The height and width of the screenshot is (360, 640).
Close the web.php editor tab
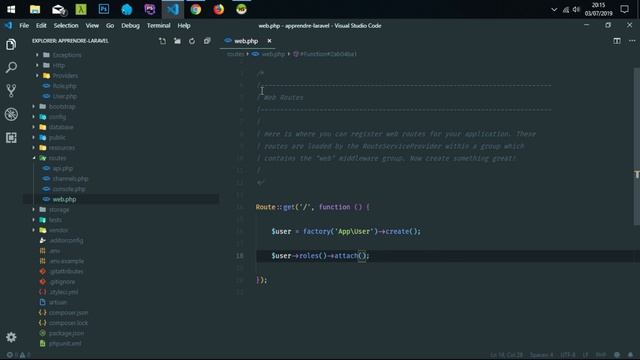pos(269,41)
